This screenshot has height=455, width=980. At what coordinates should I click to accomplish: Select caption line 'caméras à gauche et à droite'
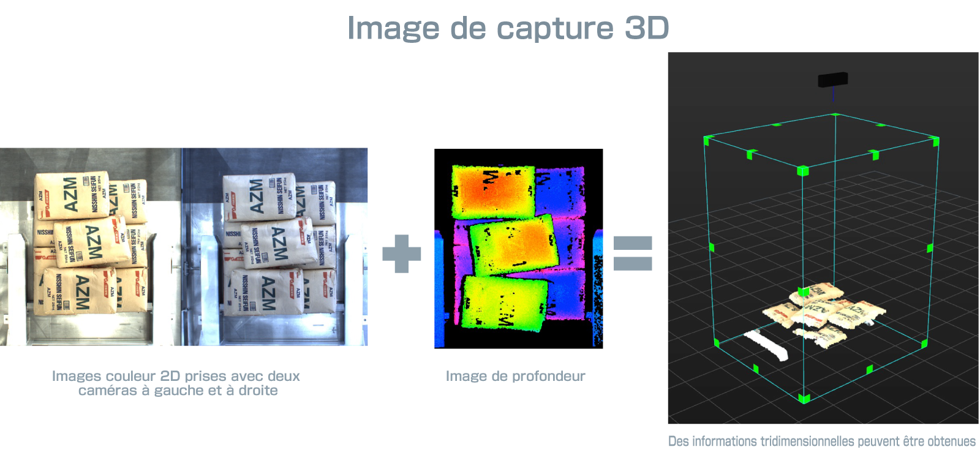tap(178, 391)
